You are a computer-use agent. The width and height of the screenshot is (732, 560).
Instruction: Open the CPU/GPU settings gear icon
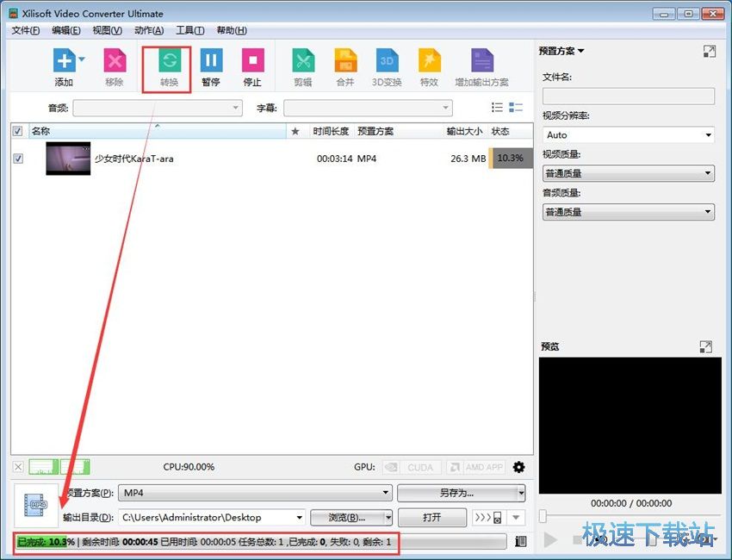pos(518,467)
